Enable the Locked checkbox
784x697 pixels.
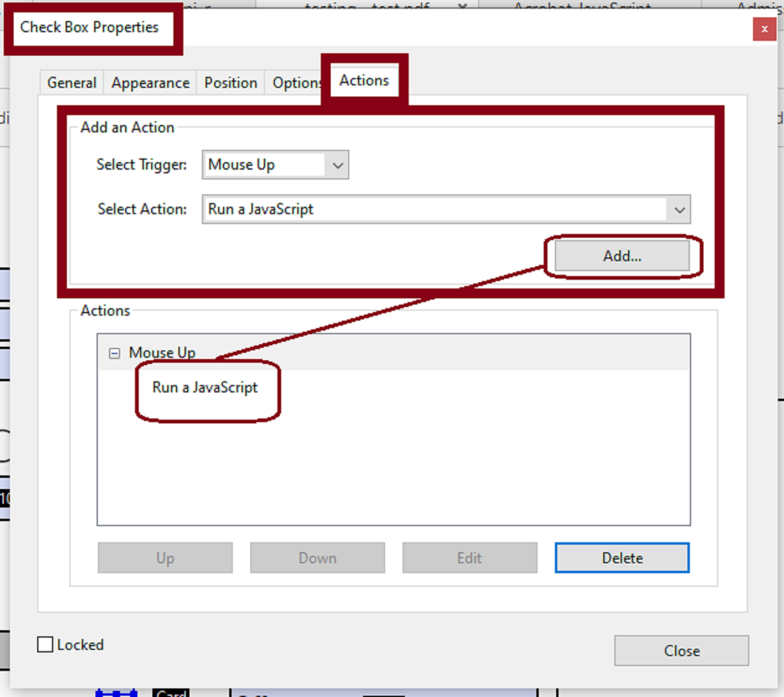(x=45, y=644)
